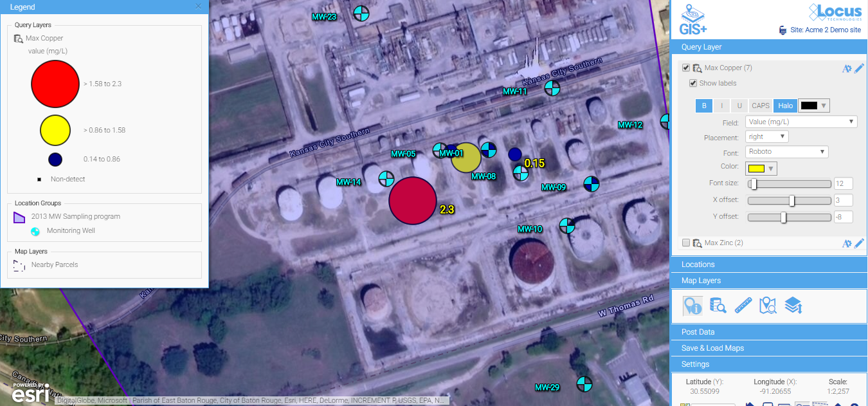Toggle italic label formatting
The height and width of the screenshot is (406, 868).
coord(722,106)
